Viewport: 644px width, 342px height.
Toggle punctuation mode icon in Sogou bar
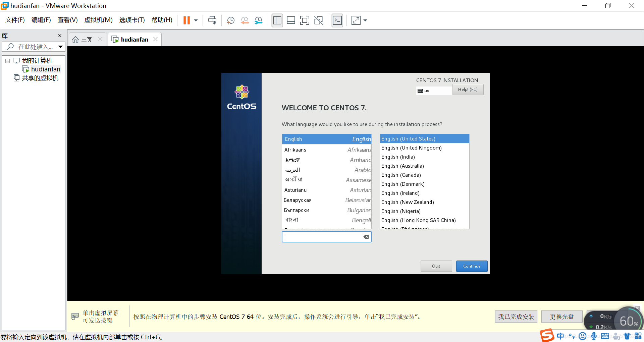pos(572,336)
